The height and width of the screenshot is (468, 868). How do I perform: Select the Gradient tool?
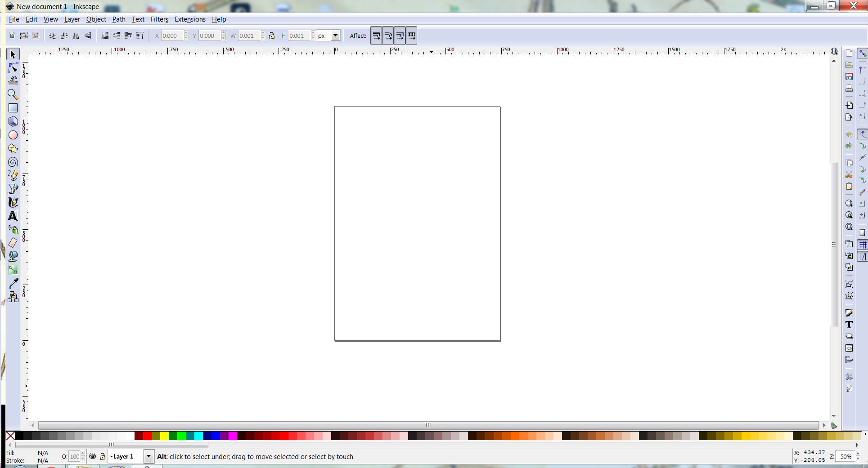pos(13,270)
